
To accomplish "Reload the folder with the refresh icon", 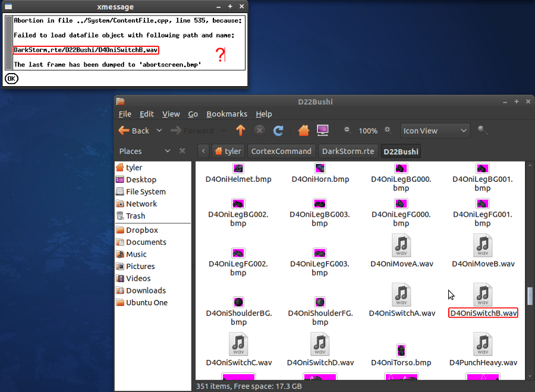I will [x=278, y=131].
